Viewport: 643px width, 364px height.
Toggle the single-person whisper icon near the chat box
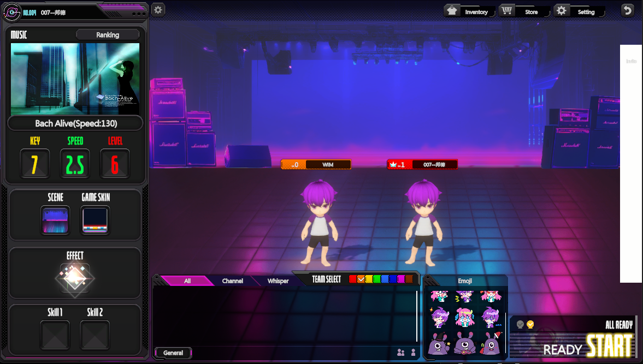pyautogui.click(x=414, y=353)
